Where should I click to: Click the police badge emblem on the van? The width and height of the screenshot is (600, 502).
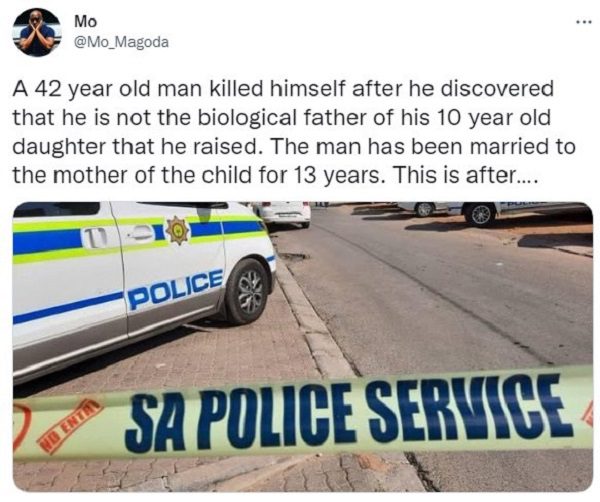point(178,229)
